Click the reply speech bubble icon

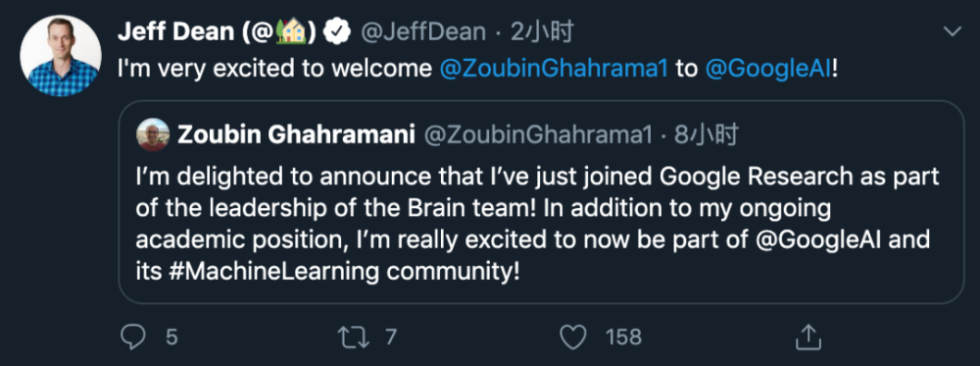point(132,338)
